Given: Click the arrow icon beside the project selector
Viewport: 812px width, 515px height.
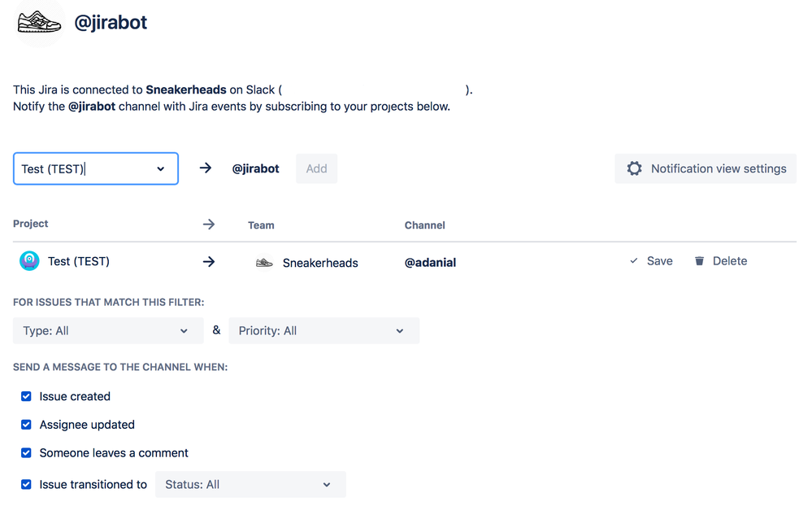Looking at the screenshot, I should coord(206,168).
